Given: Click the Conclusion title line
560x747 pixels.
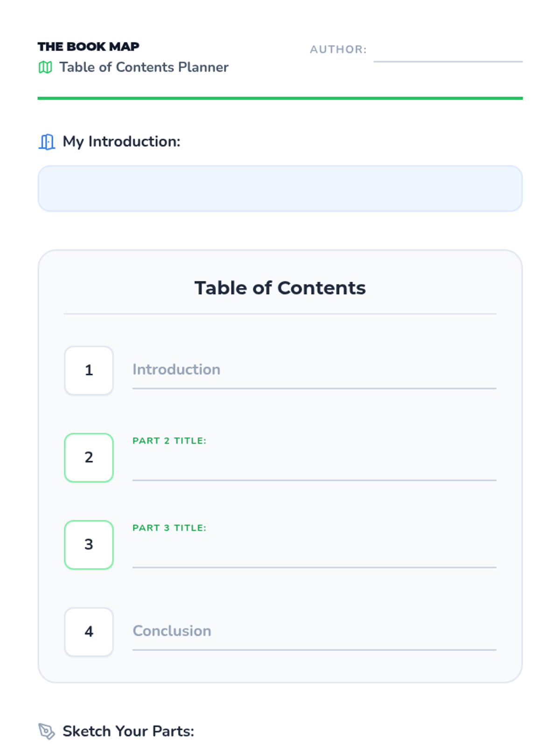Looking at the screenshot, I should coord(314,632).
